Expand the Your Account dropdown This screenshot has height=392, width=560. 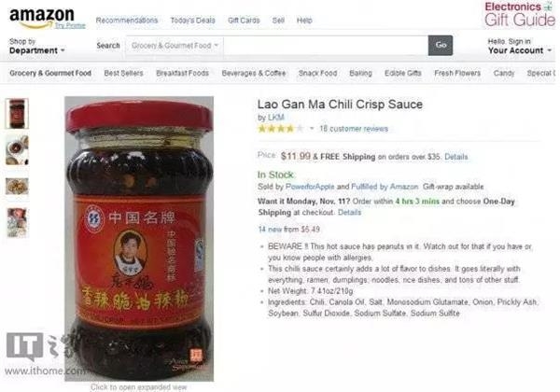pos(520,46)
